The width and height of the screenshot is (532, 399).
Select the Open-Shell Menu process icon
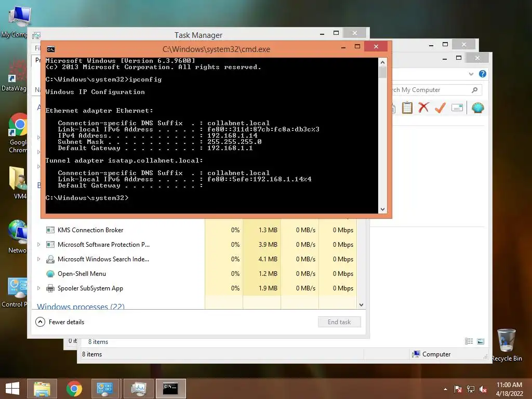tap(50, 274)
